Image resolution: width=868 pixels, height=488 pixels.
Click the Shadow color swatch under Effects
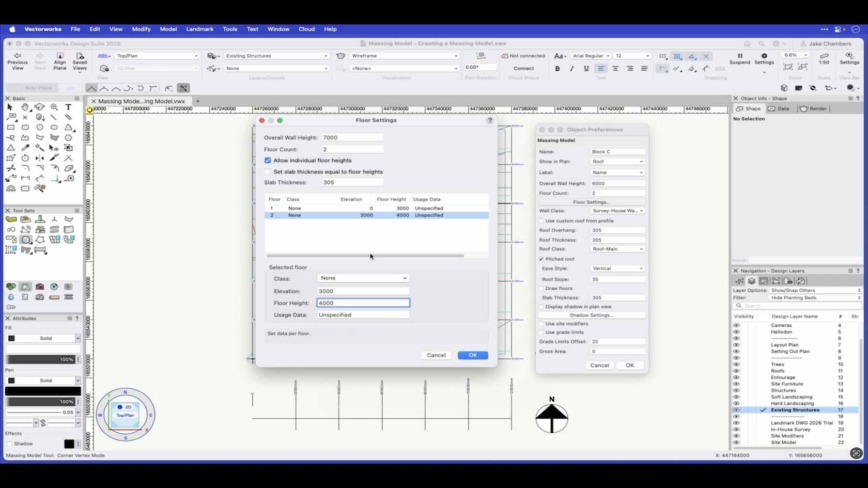[69, 444]
